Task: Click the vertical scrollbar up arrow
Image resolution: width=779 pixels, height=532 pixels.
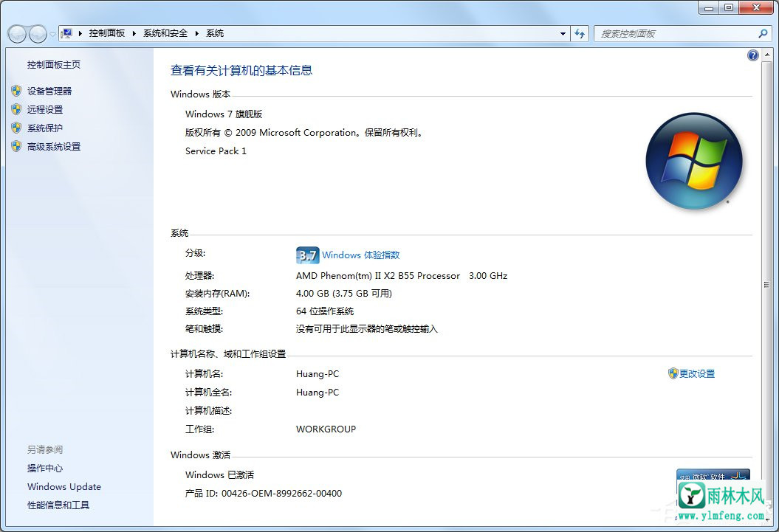Action: [766, 55]
